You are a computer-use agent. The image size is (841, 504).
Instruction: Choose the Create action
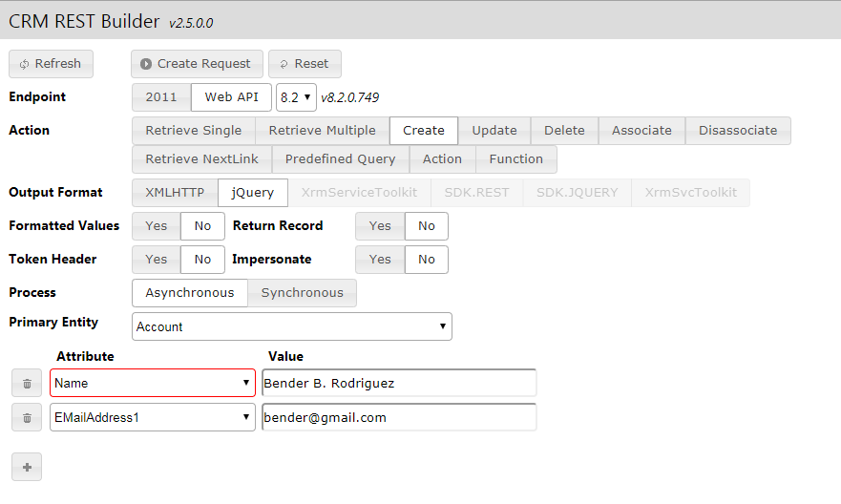(424, 130)
